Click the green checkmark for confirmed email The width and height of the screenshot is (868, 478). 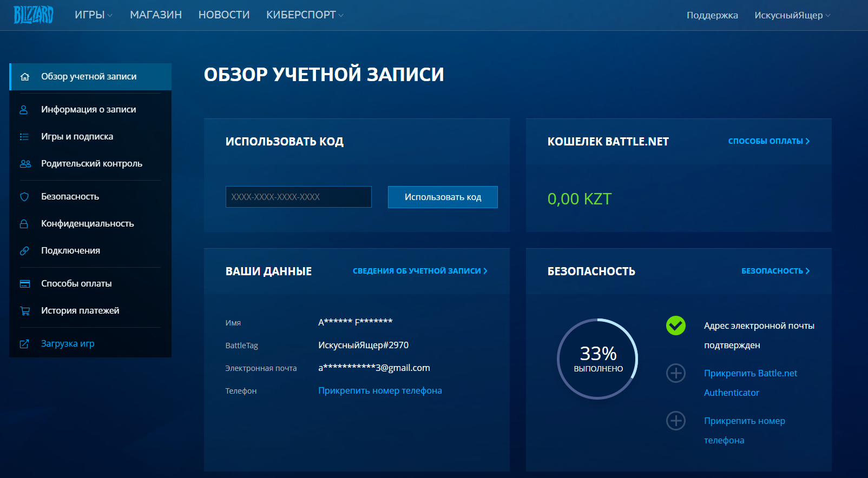click(x=676, y=326)
